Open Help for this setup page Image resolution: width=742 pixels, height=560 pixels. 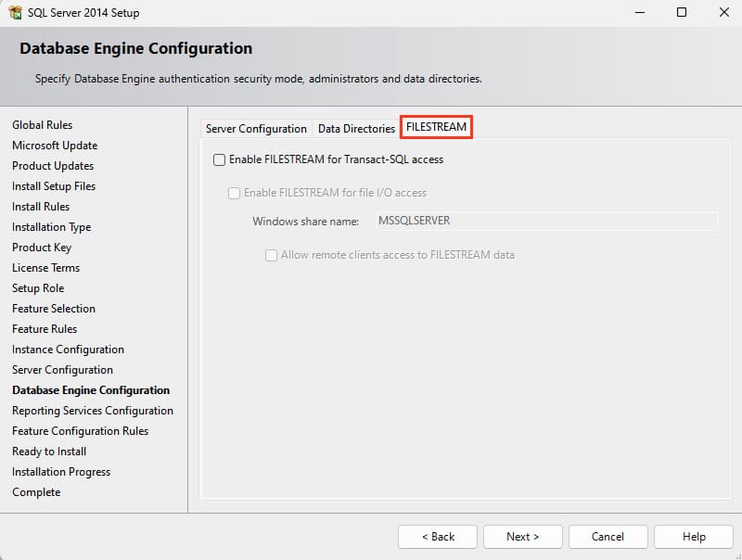pyautogui.click(x=694, y=537)
